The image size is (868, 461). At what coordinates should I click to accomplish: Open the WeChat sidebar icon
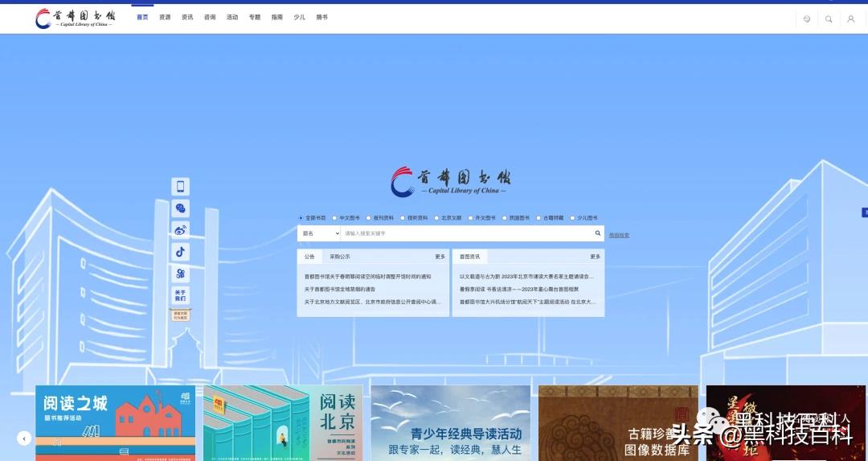coord(181,208)
